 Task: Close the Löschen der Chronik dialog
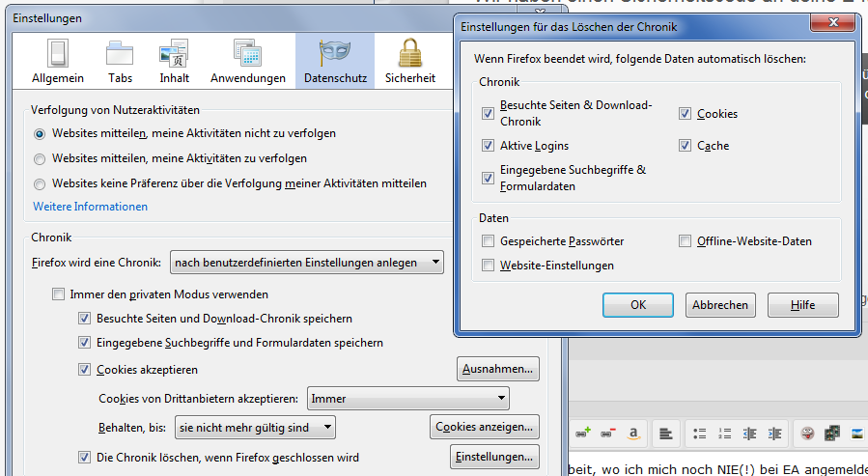coord(832,22)
